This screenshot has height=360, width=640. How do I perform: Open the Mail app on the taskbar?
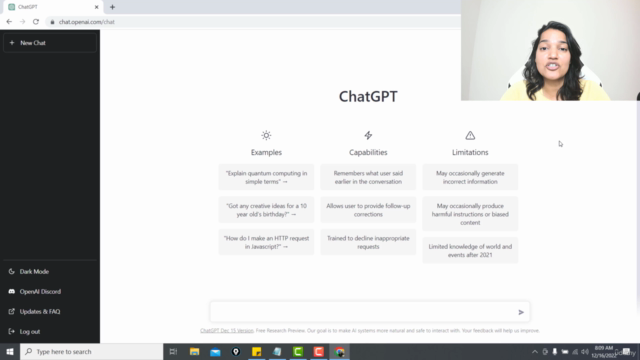(x=215, y=351)
